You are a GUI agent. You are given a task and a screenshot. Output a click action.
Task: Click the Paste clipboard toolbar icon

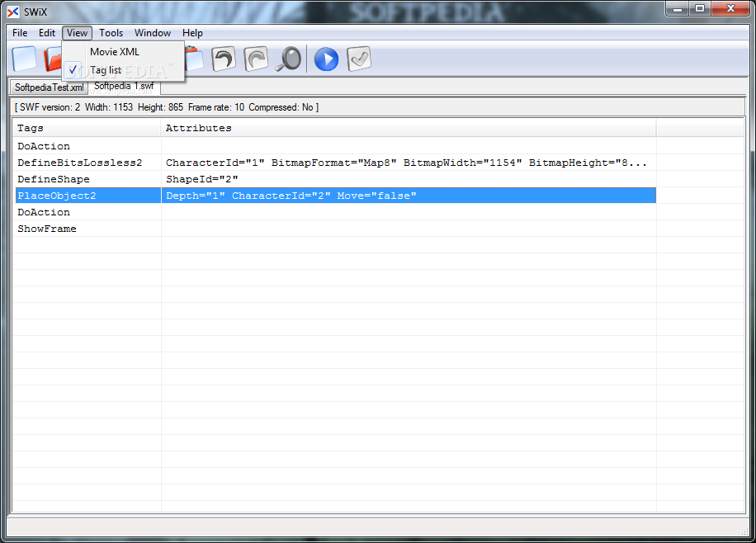pos(194,59)
